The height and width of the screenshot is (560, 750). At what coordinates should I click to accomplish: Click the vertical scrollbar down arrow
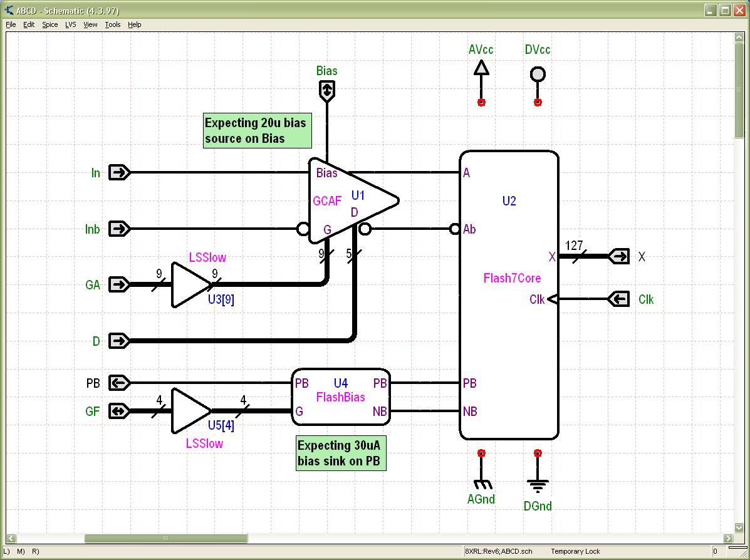pyautogui.click(x=739, y=527)
